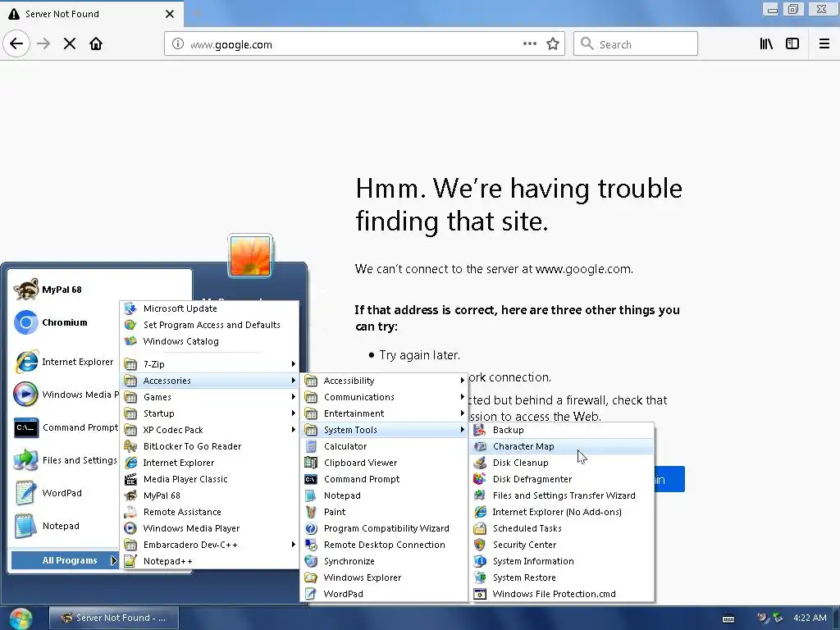Close the Server Not Found tab
840x630 pixels.
point(170,14)
